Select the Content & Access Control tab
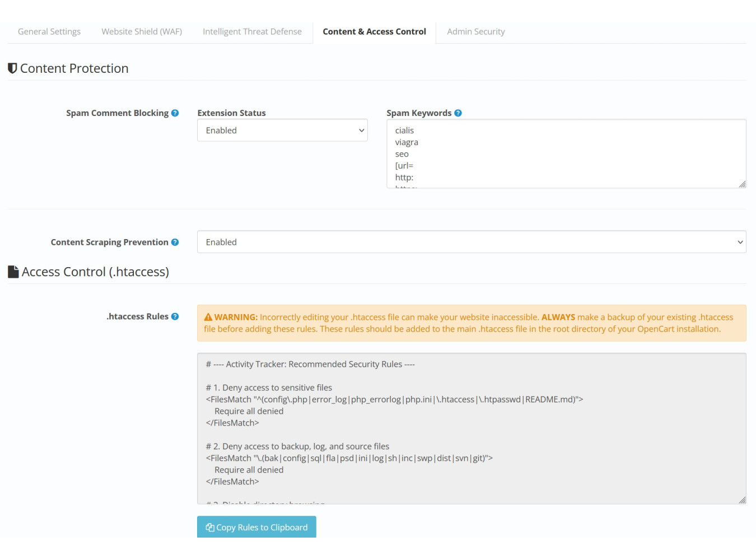The height and width of the screenshot is (560, 756). click(374, 31)
